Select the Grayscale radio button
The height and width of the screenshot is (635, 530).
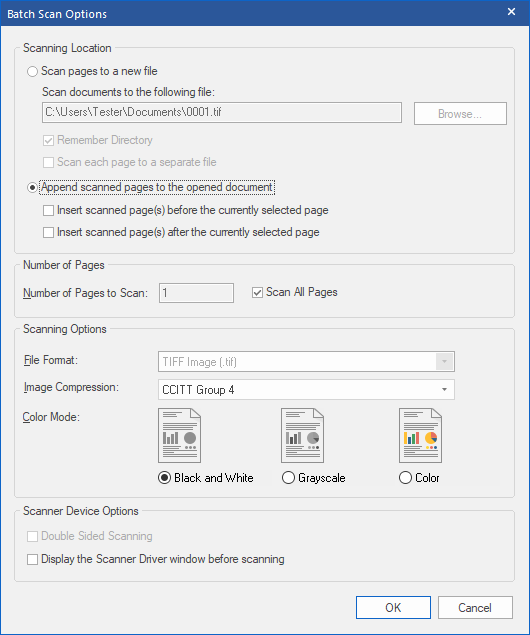pos(288,478)
